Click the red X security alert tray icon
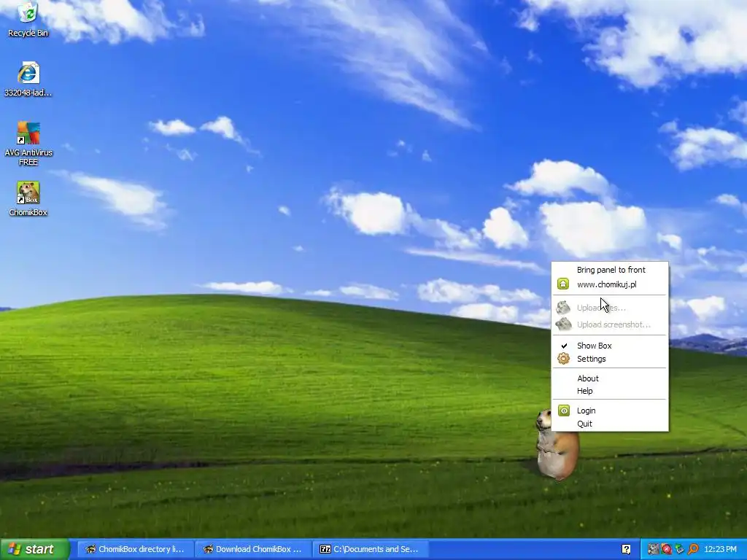Image resolution: width=747 pixels, height=560 pixels. click(667, 549)
